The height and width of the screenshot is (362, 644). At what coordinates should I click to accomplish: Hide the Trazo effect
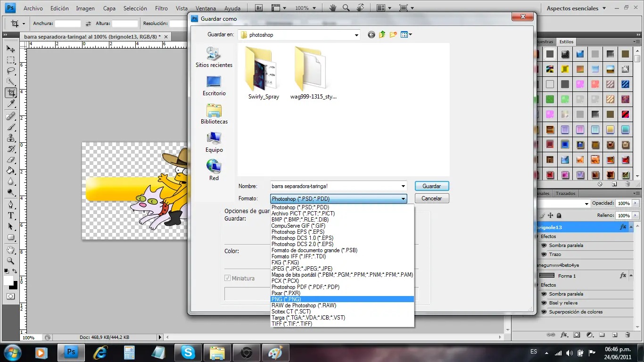click(544, 255)
